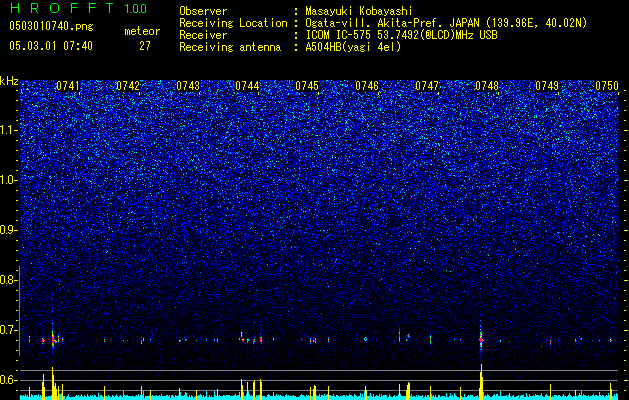
Task: Click the 0.9 kHz axis label
Action: (x=9, y=230)
